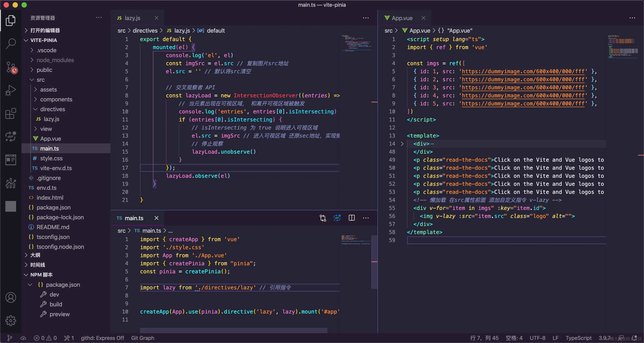Click directives in lazy.js breadcrumb
Screen dimensions: 644x343
[x=145, y=31]
